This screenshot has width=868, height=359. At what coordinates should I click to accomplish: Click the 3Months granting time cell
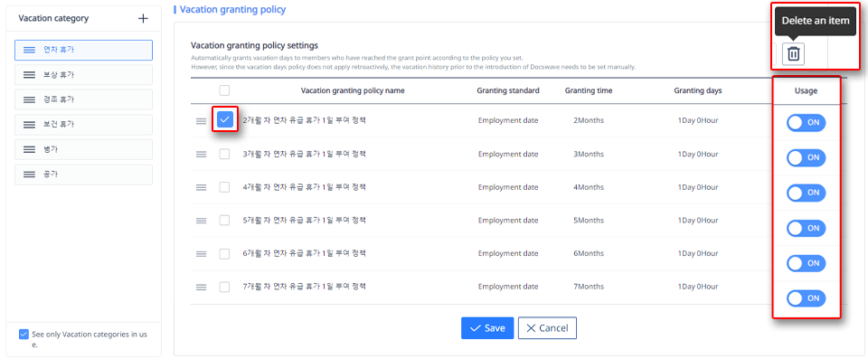click(589, 155)
